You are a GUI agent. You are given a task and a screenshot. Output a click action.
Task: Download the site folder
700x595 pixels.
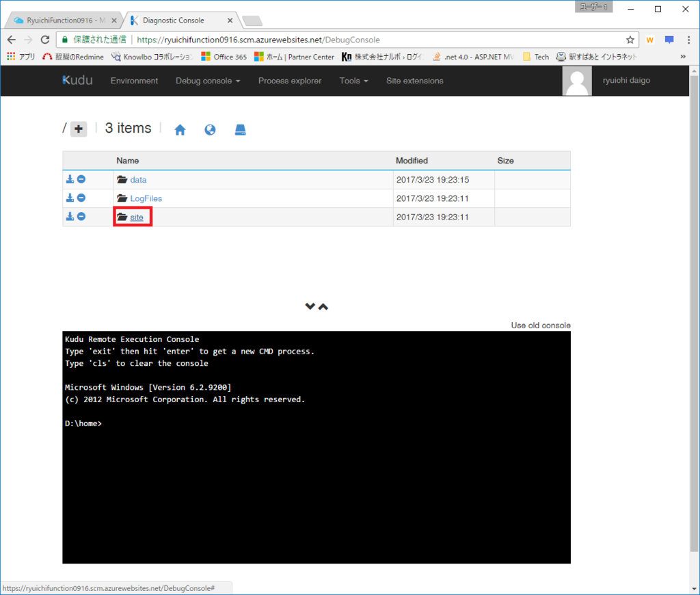tap(70, 217)
